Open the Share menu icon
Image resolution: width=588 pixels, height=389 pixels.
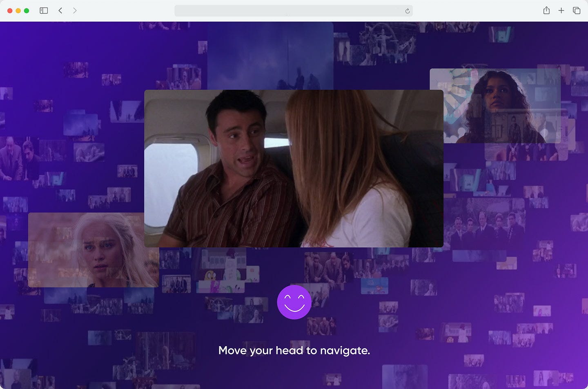tap(546, 11)
